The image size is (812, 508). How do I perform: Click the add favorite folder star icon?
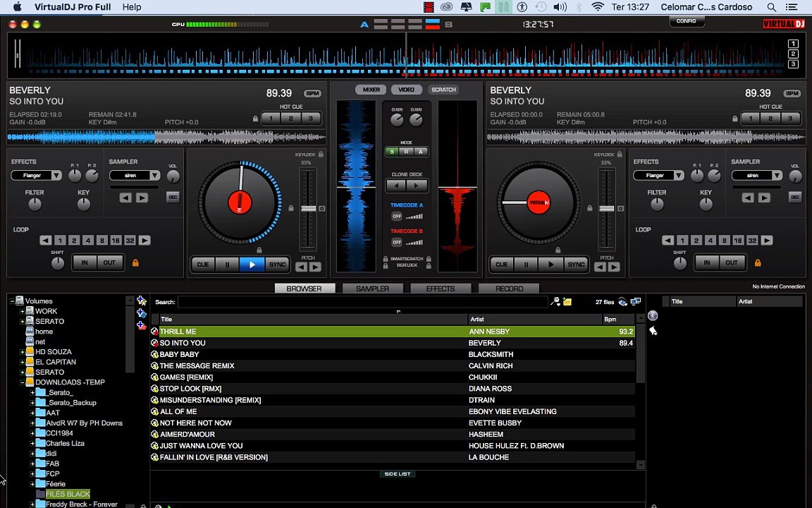click(x=142, y=301)
